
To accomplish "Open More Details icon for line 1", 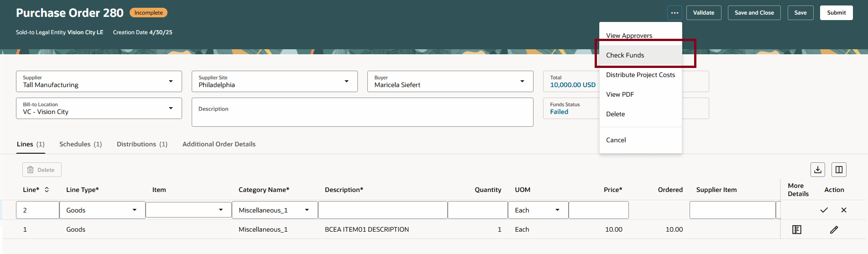I will 797,229.
